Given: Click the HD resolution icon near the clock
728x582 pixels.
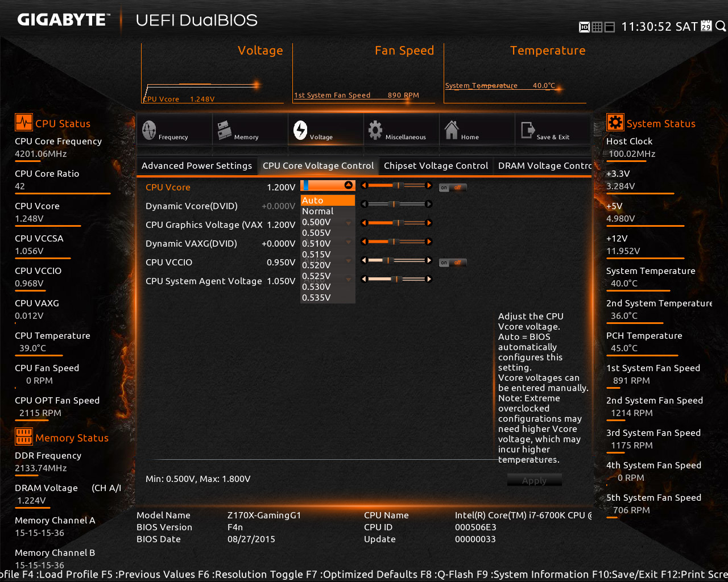Looking at the screenshot, I should point(584,27).
